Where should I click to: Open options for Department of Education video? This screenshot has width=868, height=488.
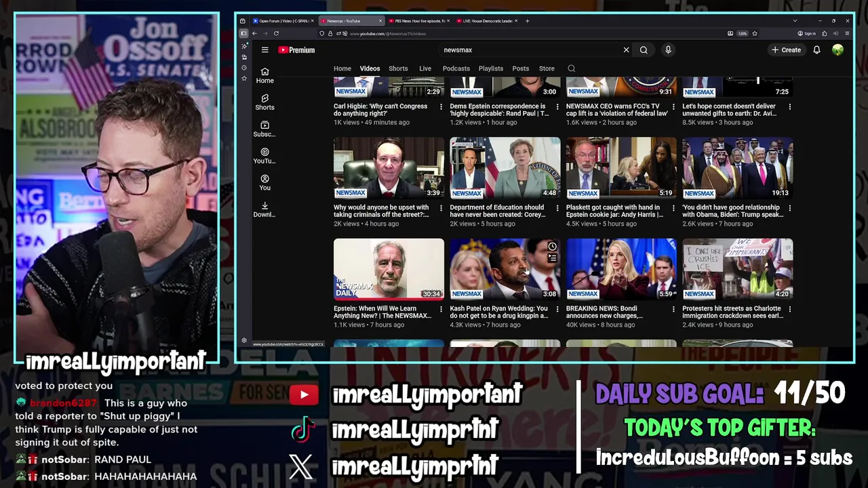point(557,208)
